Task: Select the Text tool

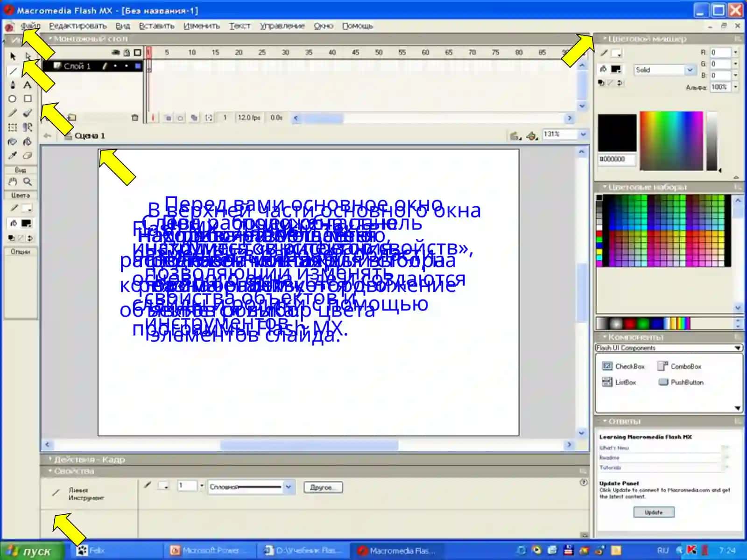Action: (28, 85)
